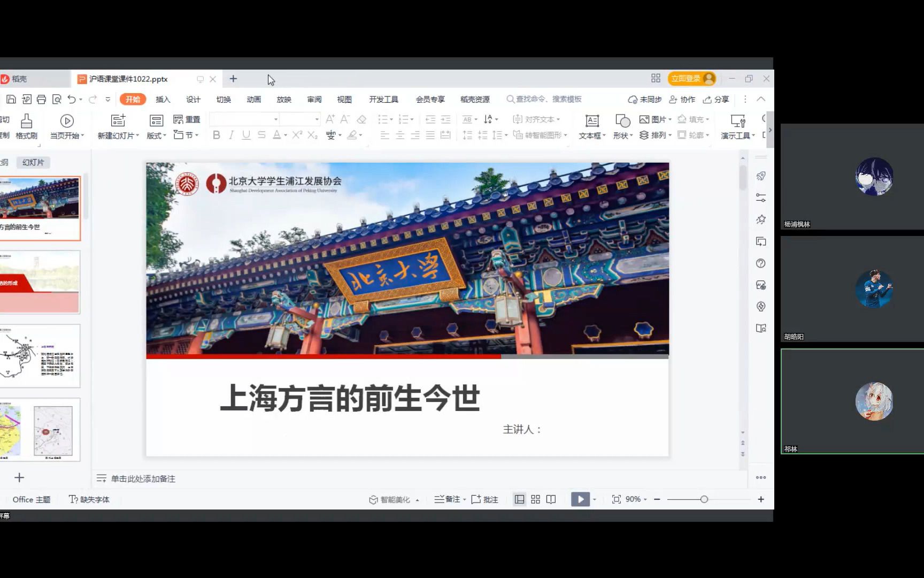Select the Format Painter (格式刷) tool
Image resolution: width=924 pixels, height=578 pixels.
point(26,127)
